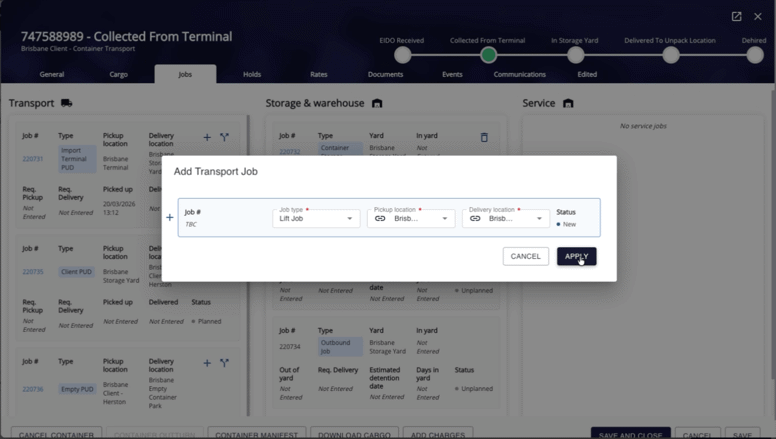The height and width of the screenshot is (439, 776).
Task: Click the 'No service jobs' text
Action: (x=643, y=126)
